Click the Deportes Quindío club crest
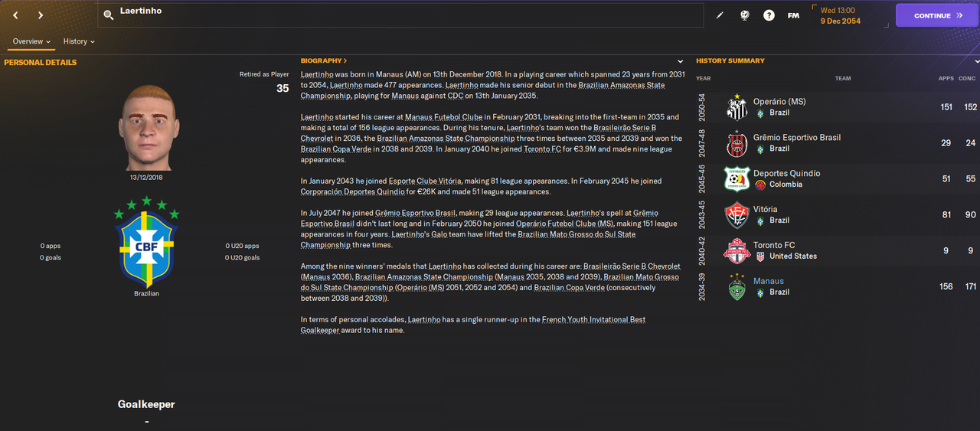Image resolution: width=980 pixels, height=431 pixels. pos(737,179)
